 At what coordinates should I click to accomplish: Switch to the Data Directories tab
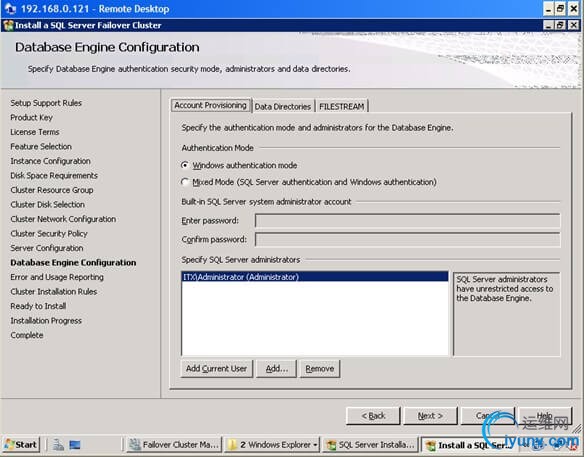click(283, 106)
